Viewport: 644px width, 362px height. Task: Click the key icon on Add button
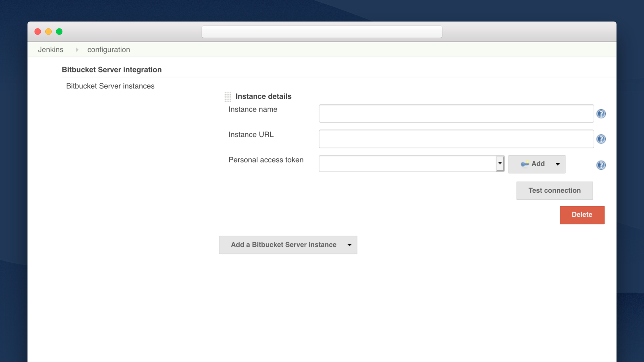(x=525, y=164)
